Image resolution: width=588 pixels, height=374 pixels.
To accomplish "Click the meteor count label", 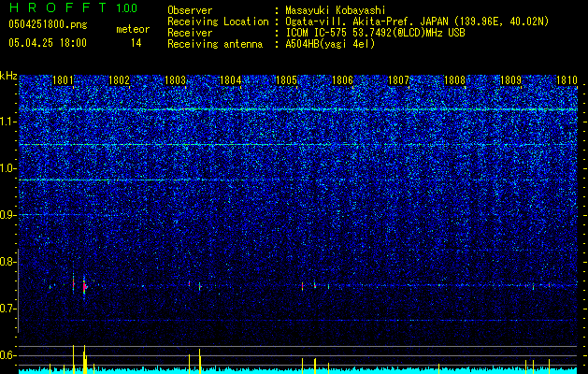I will (133, 29).
